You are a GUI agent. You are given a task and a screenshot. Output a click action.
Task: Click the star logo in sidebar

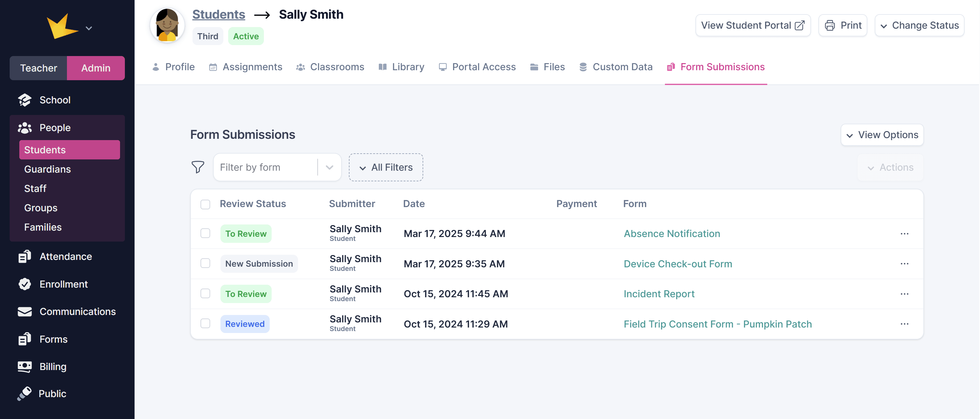pyautogui.click(x=62, y=27)
